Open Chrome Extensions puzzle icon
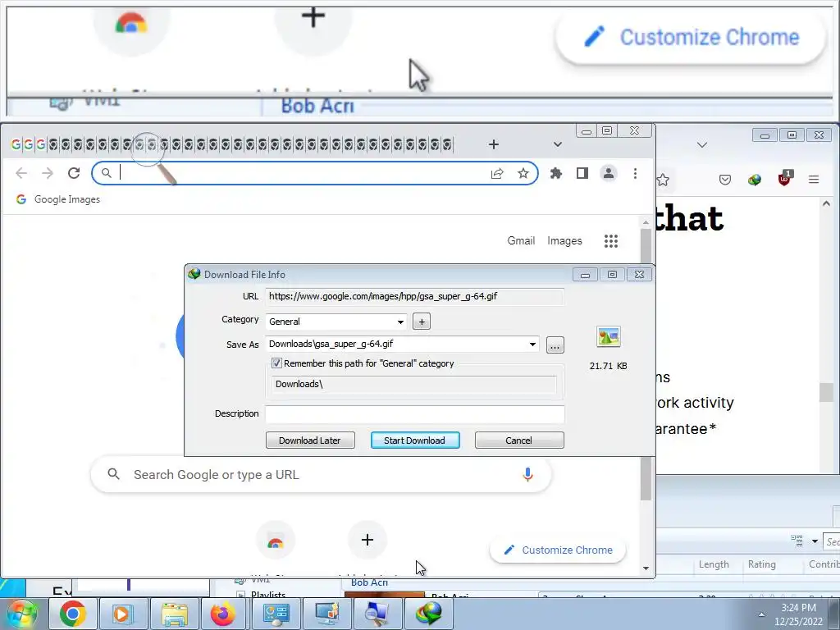The image size is (840, 630). [x=556, y=173]
